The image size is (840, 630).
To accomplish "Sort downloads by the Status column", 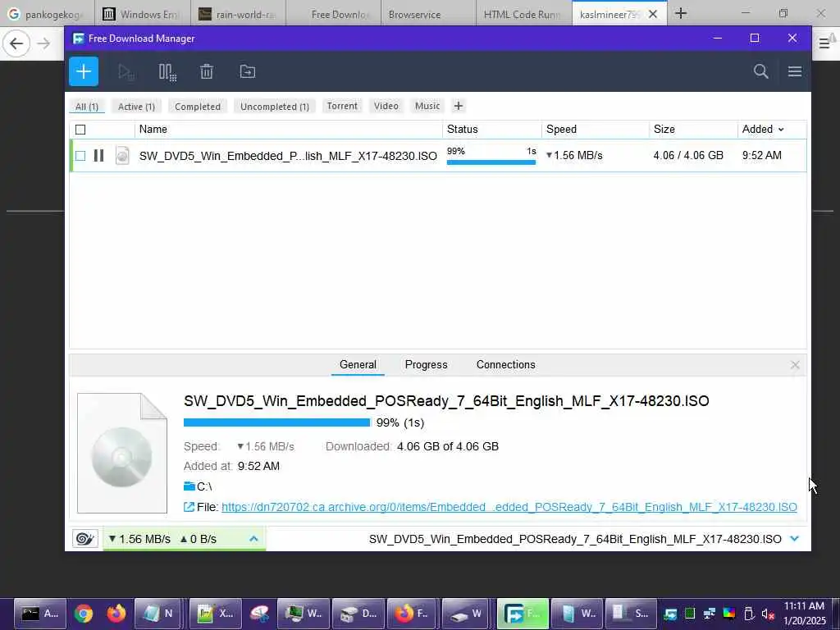I will (463, 129).
